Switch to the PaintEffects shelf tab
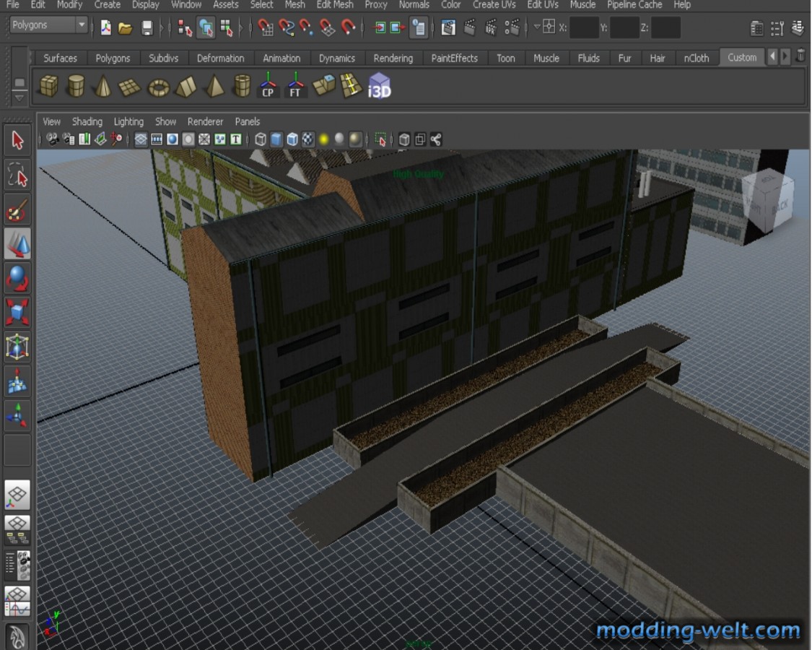Screen dimensions: 812x650 [x=454, y=58]
